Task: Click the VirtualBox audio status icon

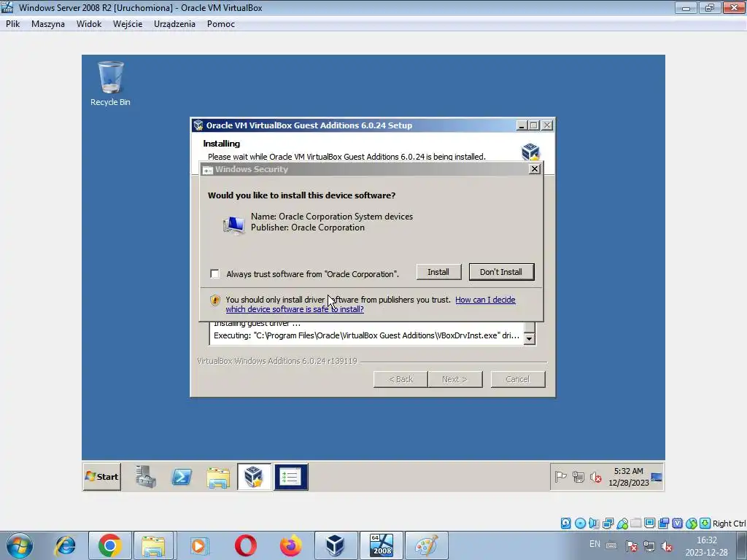Action: [594, 524]
